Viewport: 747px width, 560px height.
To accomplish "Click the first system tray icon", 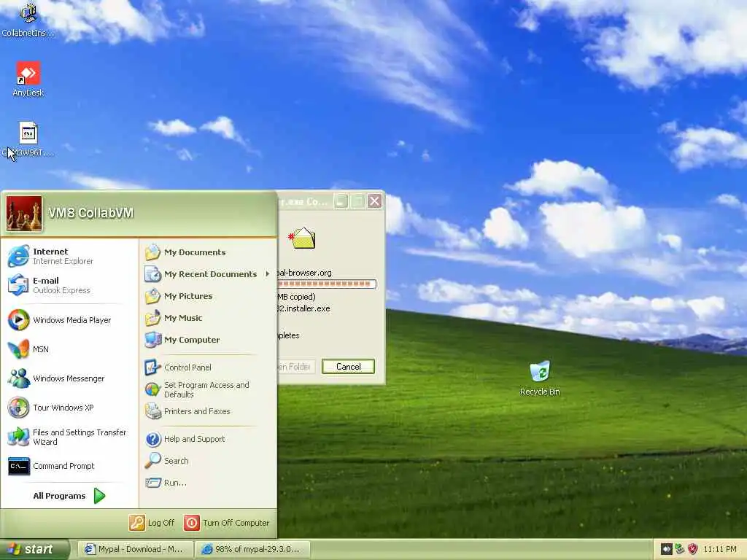I will (x=666, y=550).
